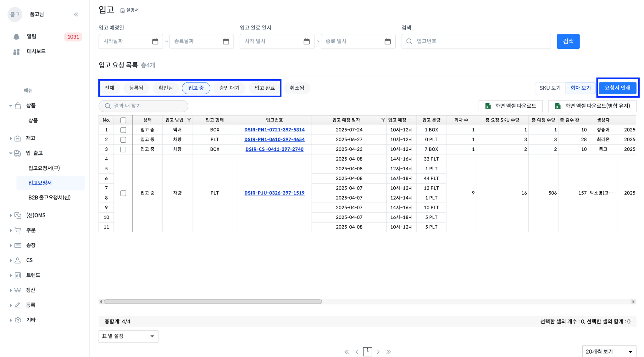Click the CS person icon

(18, 260)
